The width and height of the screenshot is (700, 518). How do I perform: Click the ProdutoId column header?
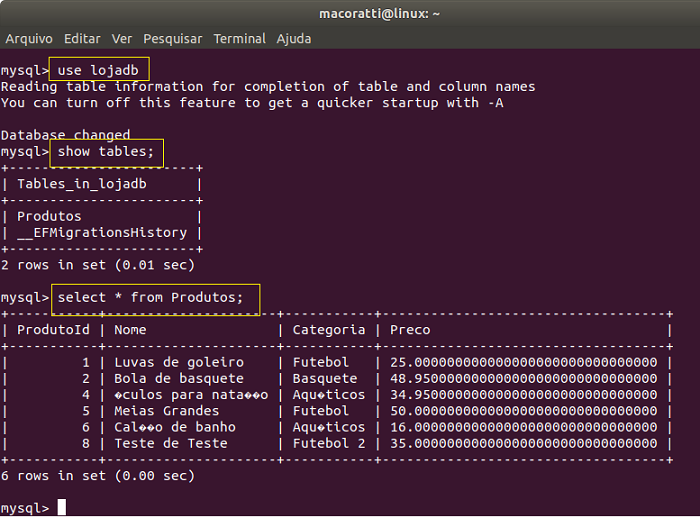click(x=53, y=330)
